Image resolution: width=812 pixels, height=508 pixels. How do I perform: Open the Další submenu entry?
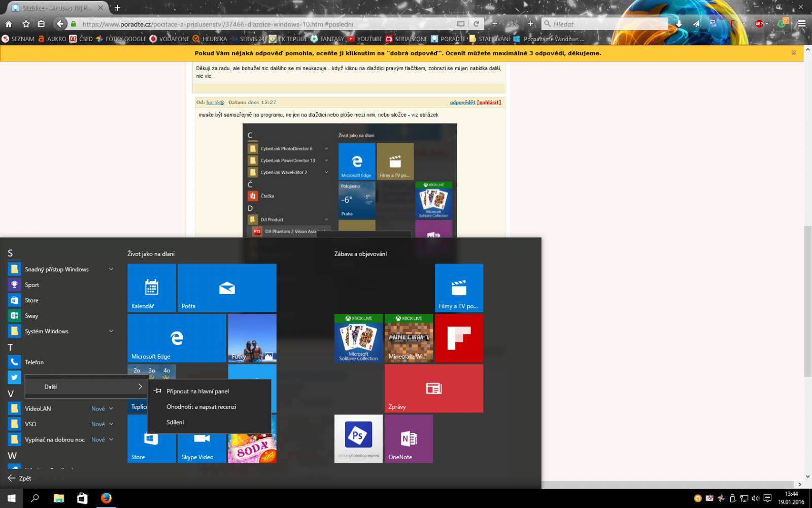coord(86,387)
